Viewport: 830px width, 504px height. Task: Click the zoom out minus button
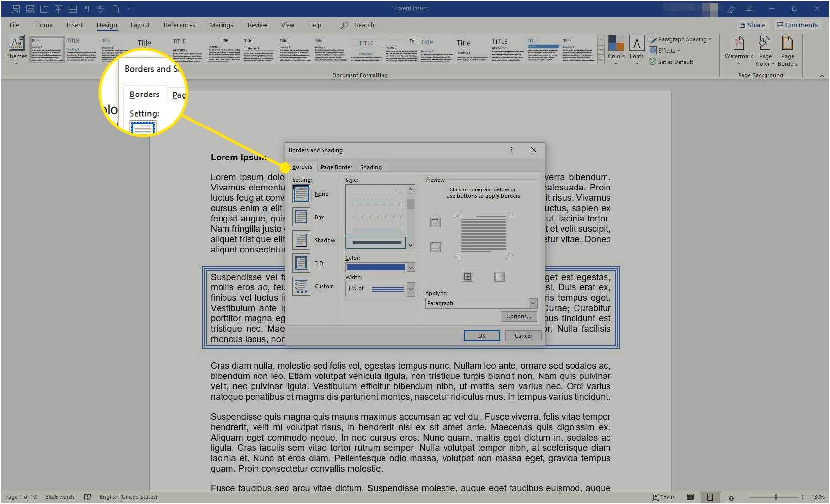tap(745, 497)
